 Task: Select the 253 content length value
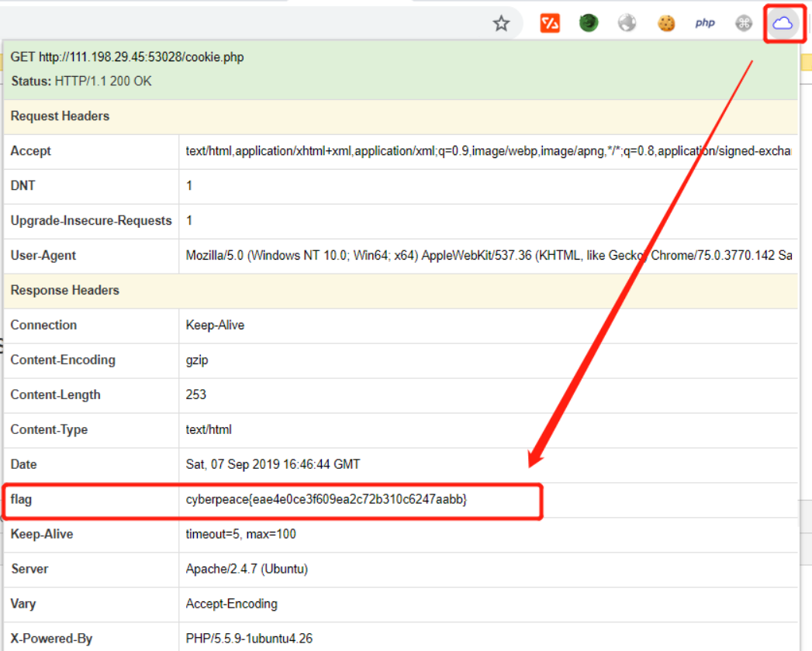[x=195, y=394]
